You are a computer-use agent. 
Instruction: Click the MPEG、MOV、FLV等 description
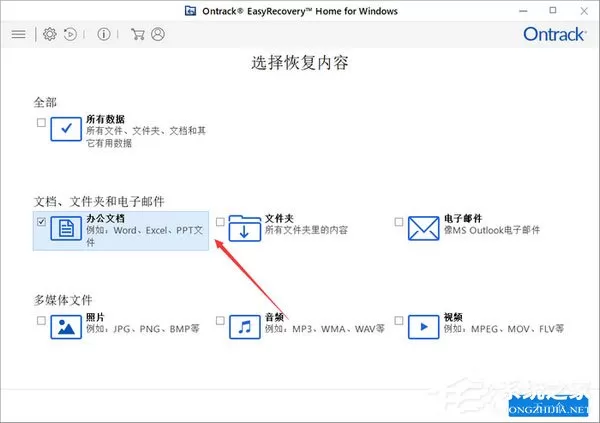coord(504,329)
